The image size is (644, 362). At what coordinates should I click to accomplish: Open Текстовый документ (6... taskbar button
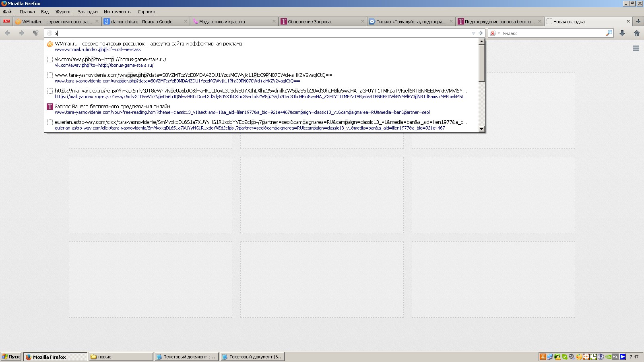252,357
